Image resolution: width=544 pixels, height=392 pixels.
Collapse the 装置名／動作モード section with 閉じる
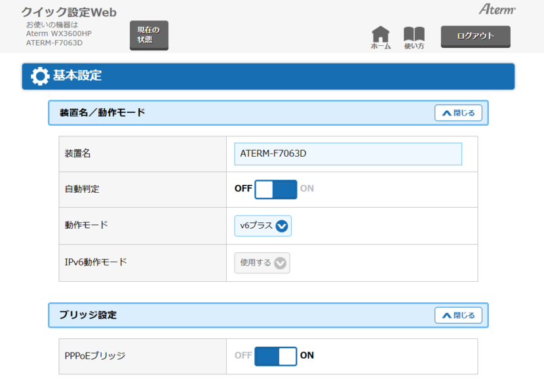coord(458,113)
